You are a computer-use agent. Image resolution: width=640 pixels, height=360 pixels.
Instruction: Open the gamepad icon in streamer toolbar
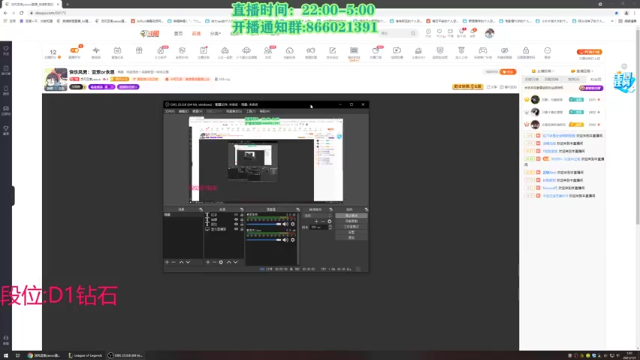pos(483,51)
